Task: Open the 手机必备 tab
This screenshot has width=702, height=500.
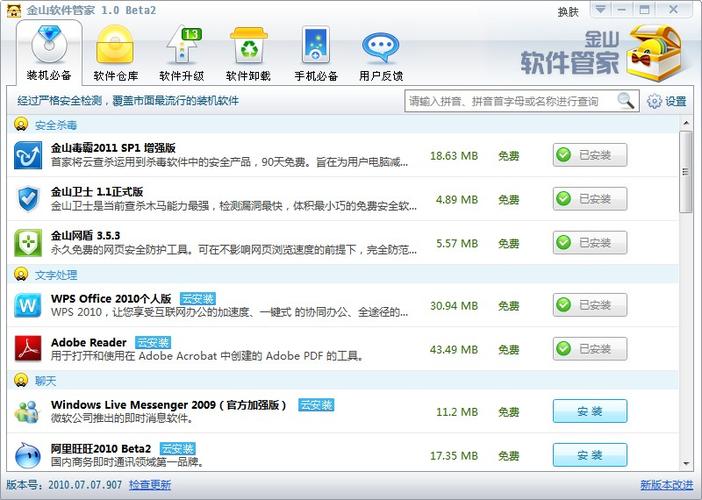Action: pyautogui.click(x=316, y=53)
